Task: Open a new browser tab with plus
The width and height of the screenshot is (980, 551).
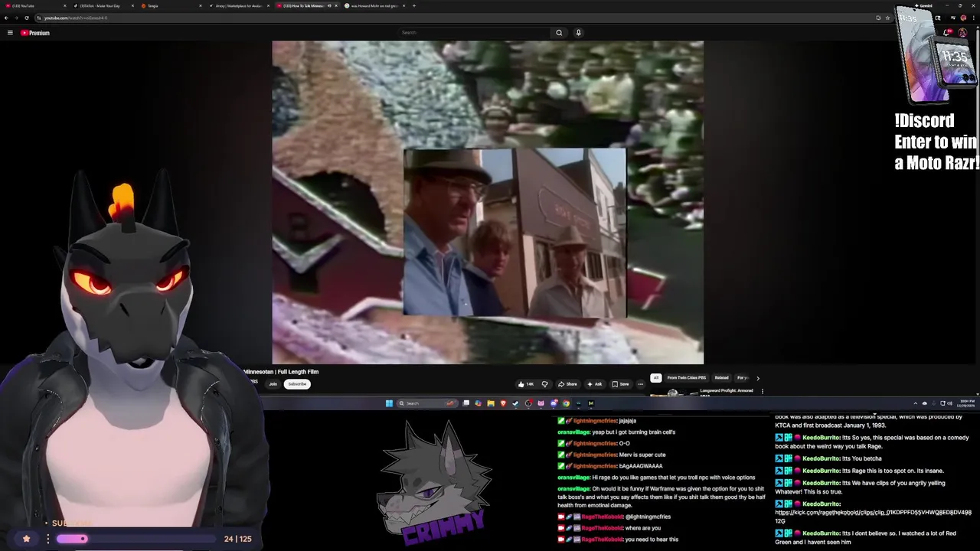Action: point(414,5)
